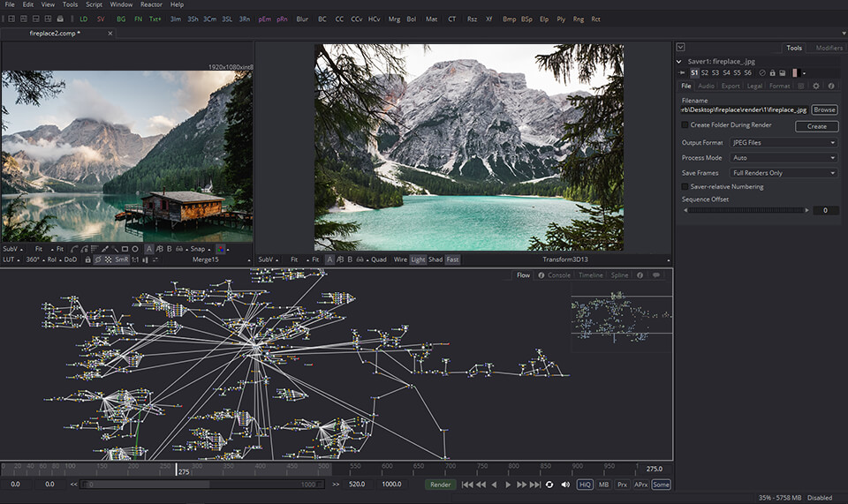Image resolution: width=848 pixels, height=504 pixels.
Task: Click the Browse button for filename
Action: tap(824, 109)
